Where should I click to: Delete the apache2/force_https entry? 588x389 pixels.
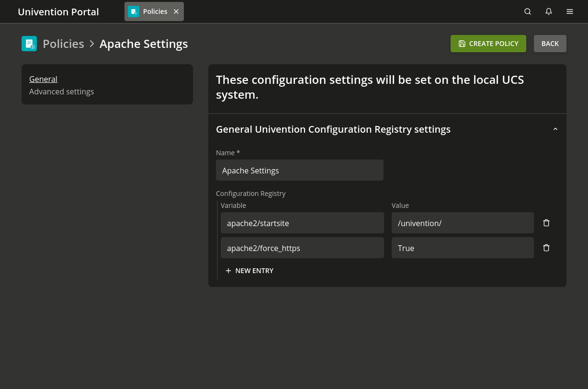[x=546, y=248]
